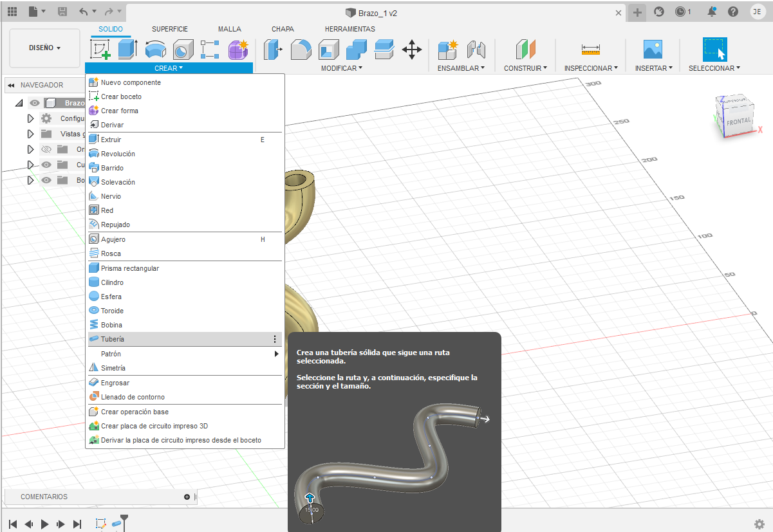This screenshot has width=773, height=532.
Task: Click the Joint toolbar icon
Action: (476, 50)
